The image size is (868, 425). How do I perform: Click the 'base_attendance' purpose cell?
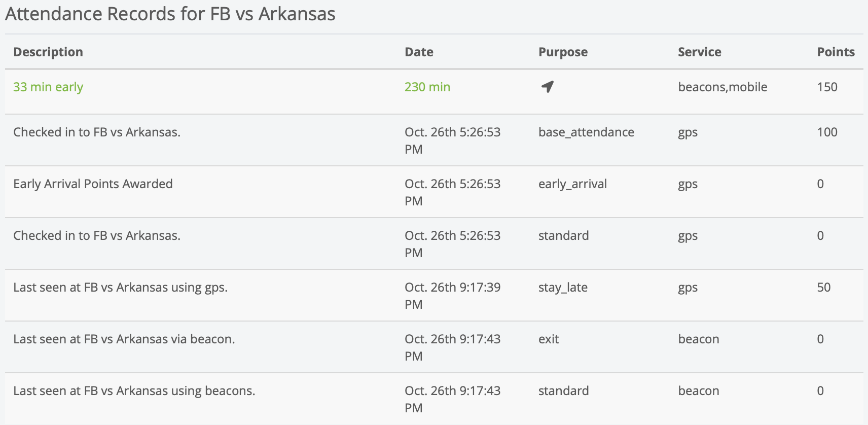(x=586, y=132)
